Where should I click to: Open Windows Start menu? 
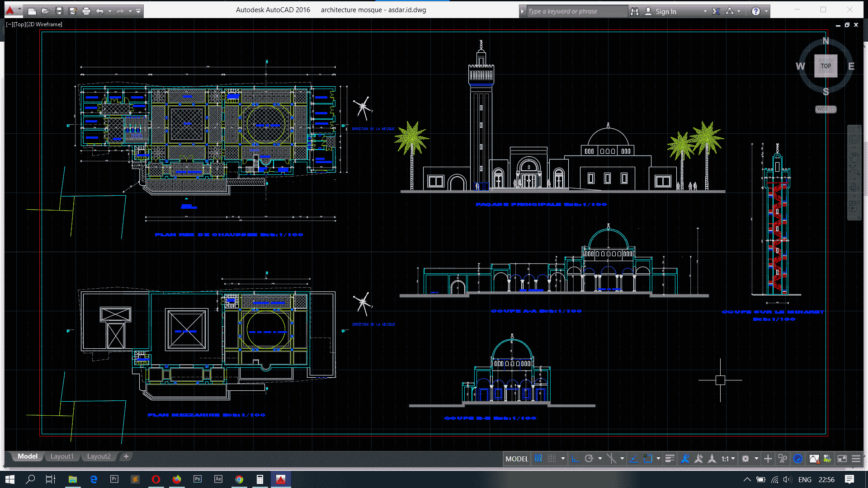[10, 479]
